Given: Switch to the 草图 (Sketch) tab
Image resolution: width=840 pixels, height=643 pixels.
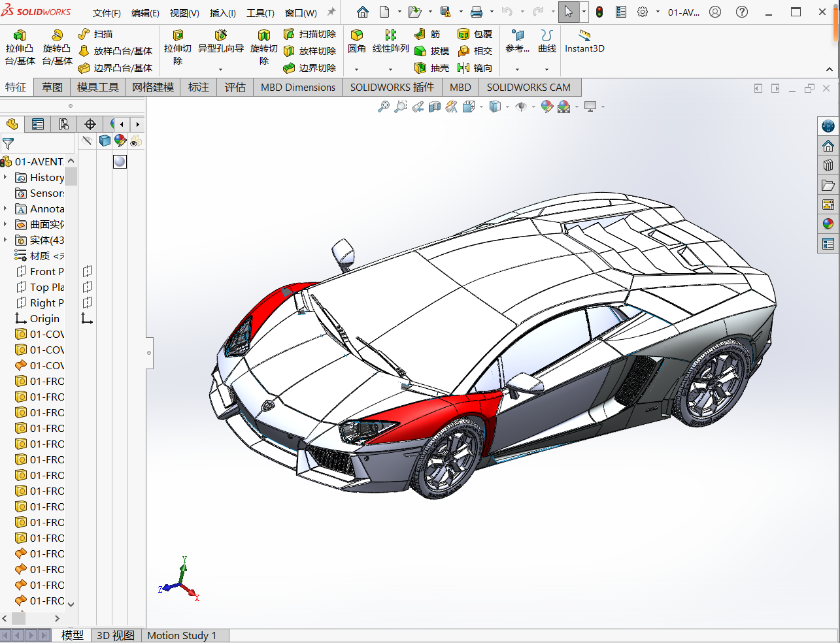Looking at the screenshot, I should (52, 87).
